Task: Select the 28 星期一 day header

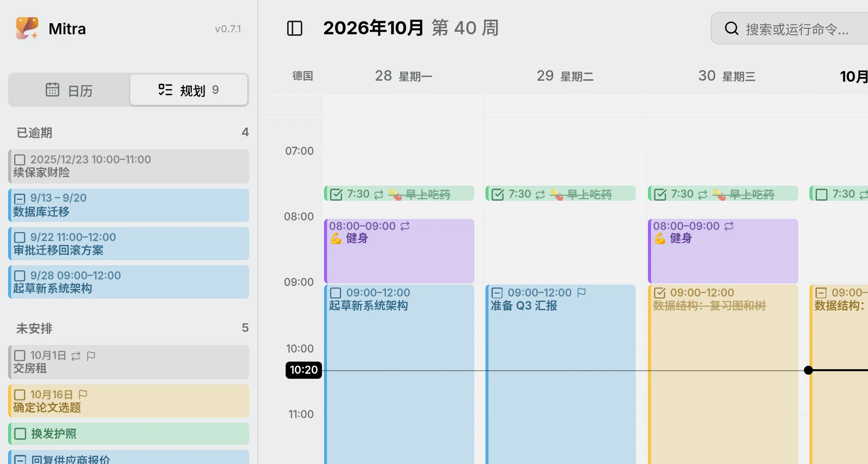Action: tap(403, 76)
